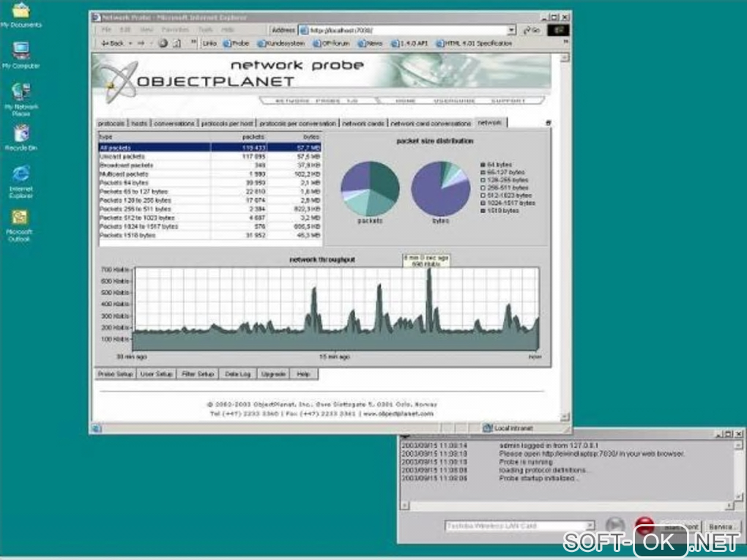
Task: Open Probe Setup
Action: point(115,374)
